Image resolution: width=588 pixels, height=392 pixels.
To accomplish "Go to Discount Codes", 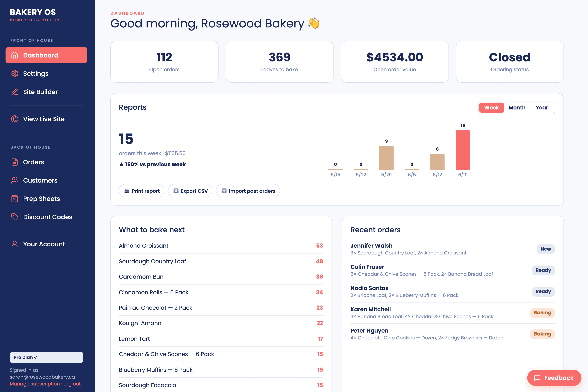I will (x=46, y=217).
